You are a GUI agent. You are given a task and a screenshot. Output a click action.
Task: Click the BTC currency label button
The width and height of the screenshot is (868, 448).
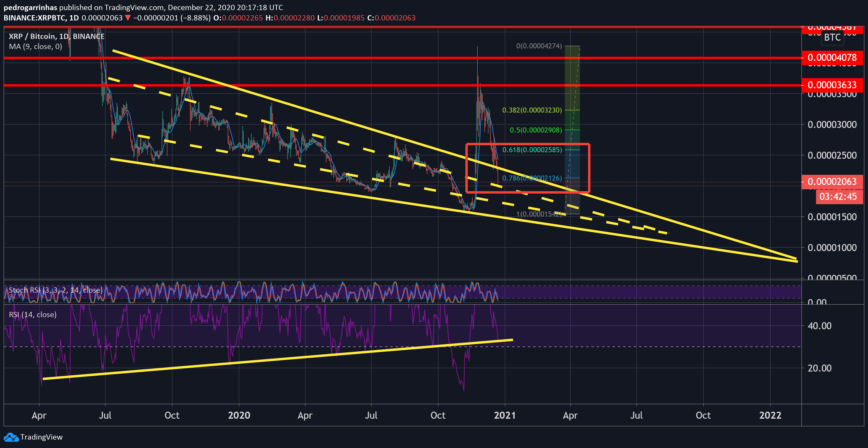tap(832, 37)
